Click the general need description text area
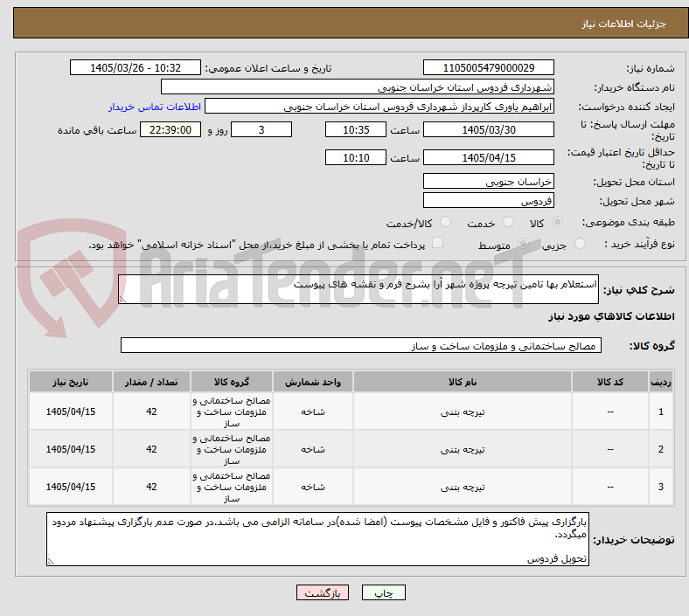Image resolution: width=689 pixels, height=616 pixels. (x=358, y=289)
